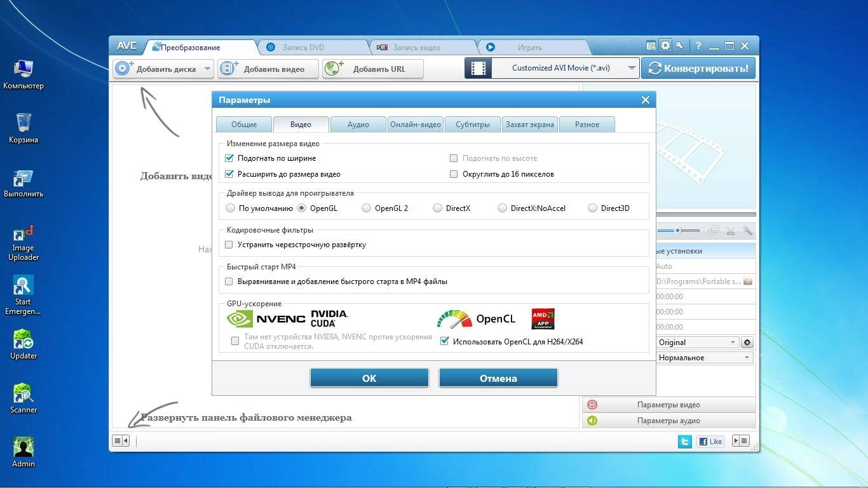Uncheck Расширить до размера видео
868x488 pixels.
point(229,174)
